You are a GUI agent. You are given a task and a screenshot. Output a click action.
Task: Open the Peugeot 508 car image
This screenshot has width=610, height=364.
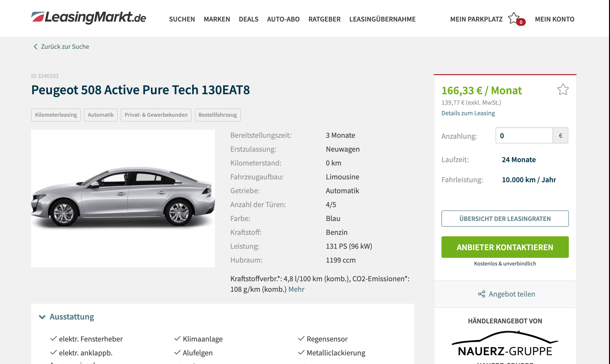(123, 198)
